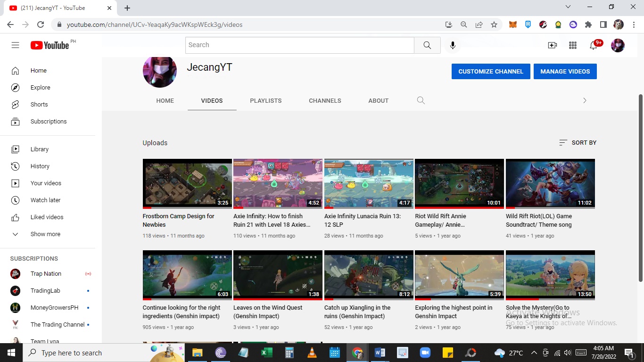Open the YouTube hamburger guide menu

[16, 45]
